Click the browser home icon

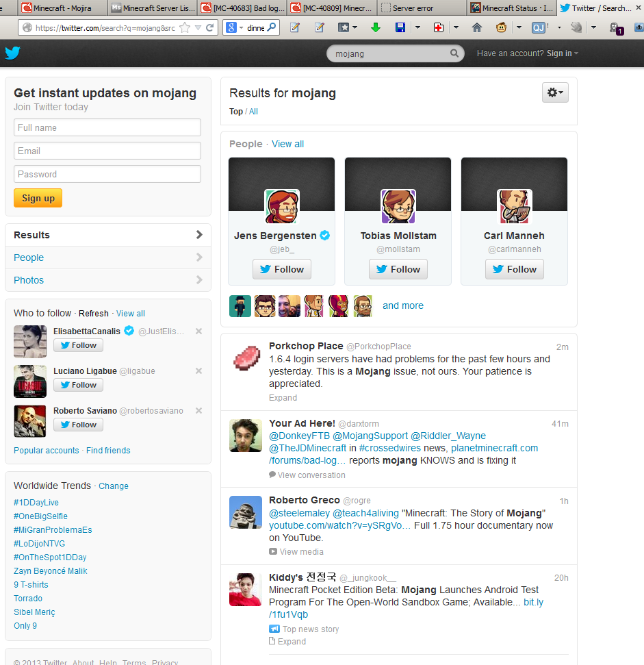pos(476,28)
